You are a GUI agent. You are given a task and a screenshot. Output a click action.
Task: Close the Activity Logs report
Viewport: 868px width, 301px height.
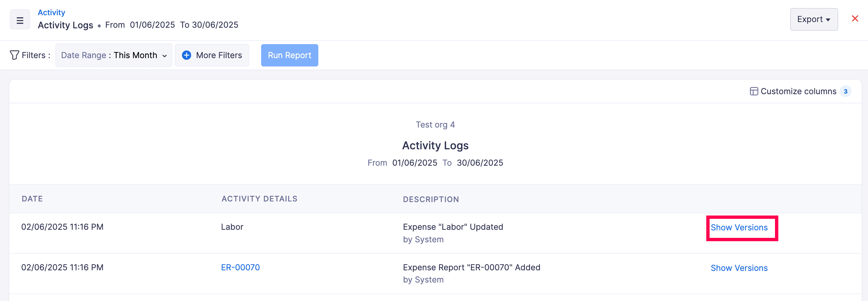tap(855, 18)
